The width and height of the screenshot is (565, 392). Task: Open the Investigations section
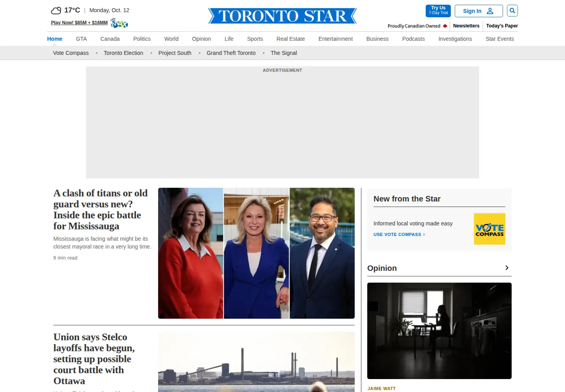point(455,39)
